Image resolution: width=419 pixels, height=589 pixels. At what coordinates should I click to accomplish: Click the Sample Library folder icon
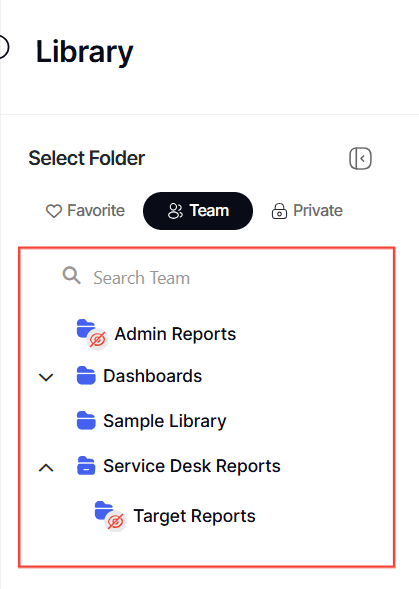(86, 420)
